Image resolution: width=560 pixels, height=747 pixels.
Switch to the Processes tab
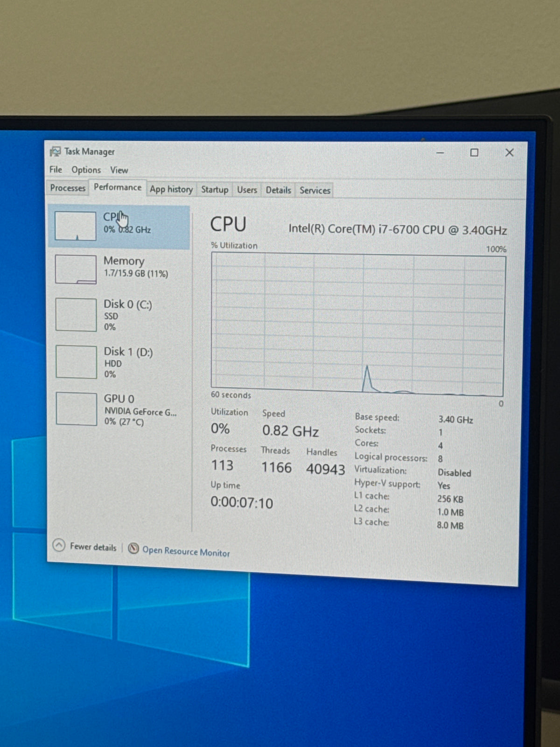(x=68, y=188)
